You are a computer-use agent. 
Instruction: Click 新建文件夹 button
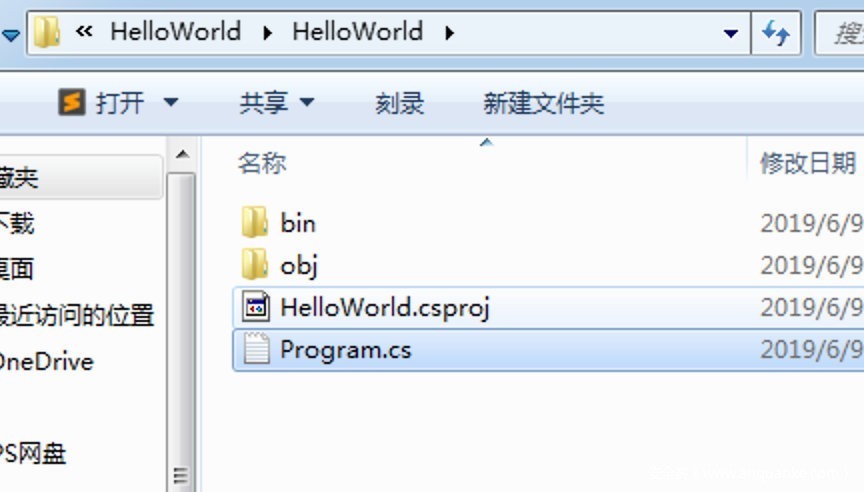coord(543,102)
